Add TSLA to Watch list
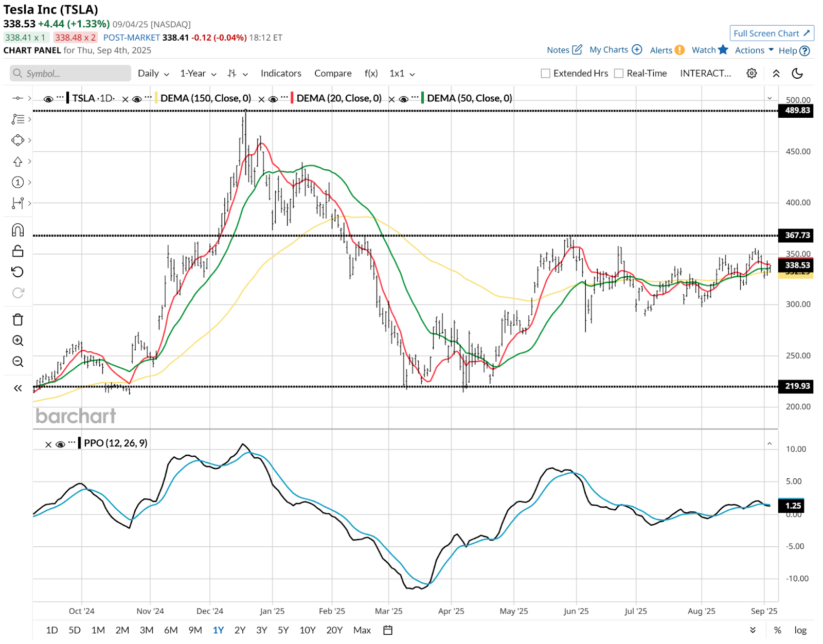Viewport: 823px width, 644px height. pos(710,50)
